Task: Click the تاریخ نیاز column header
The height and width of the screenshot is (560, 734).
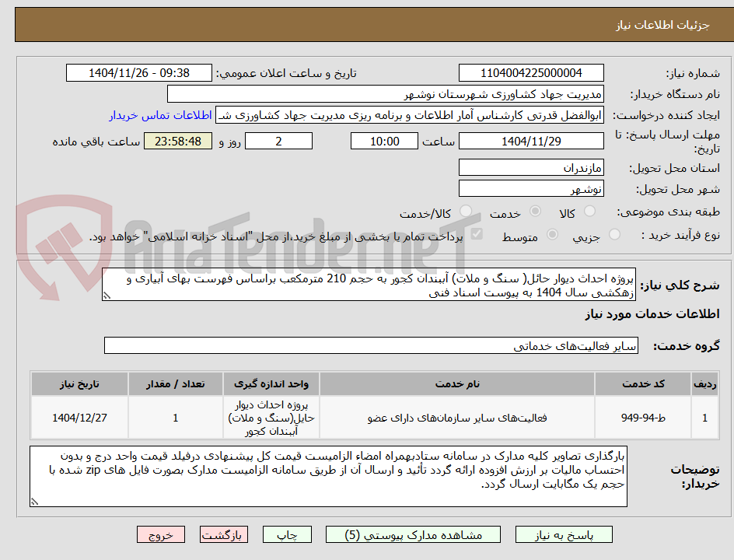Action: tap(79, 384)
